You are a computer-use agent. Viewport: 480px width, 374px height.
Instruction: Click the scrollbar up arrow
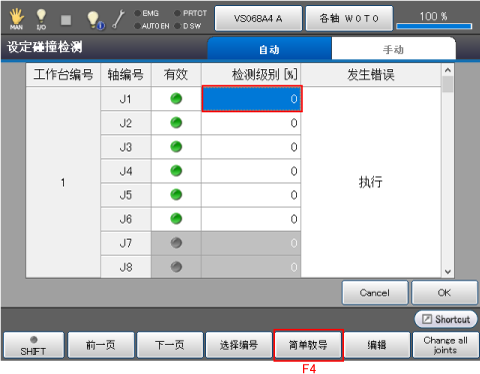click(448, 70)
